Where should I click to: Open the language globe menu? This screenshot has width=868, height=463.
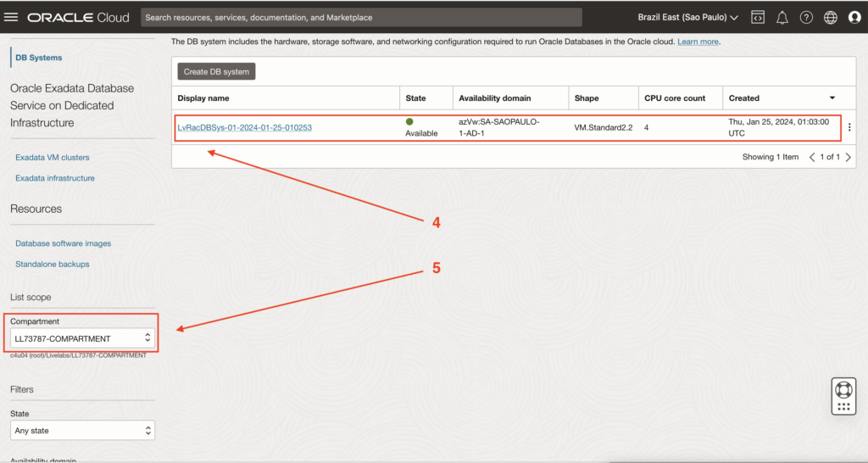830,17
